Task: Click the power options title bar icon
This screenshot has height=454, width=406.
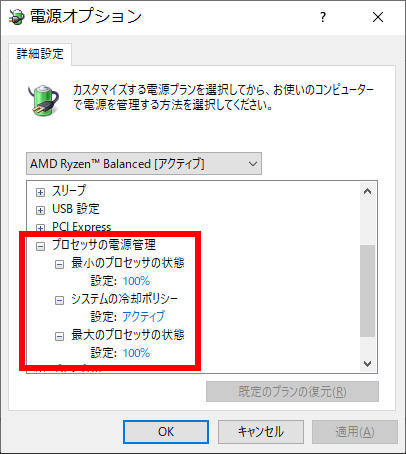Action: click(x=17, y=16)
